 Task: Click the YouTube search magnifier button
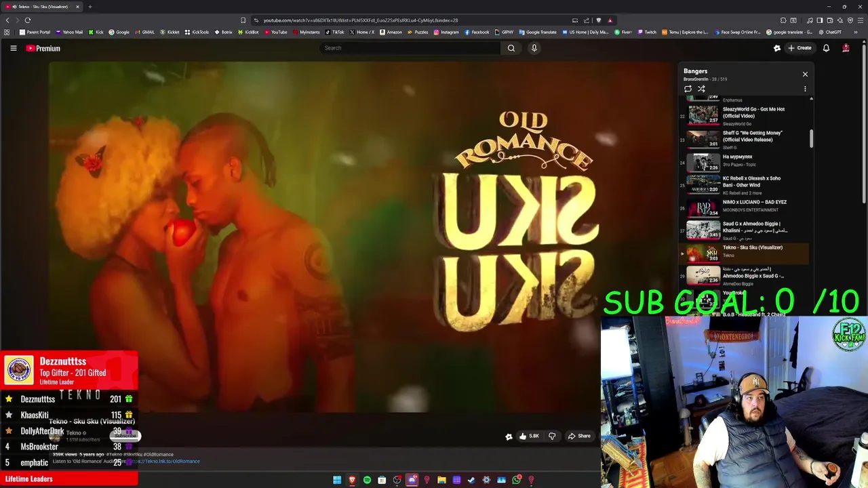(511, 48)
